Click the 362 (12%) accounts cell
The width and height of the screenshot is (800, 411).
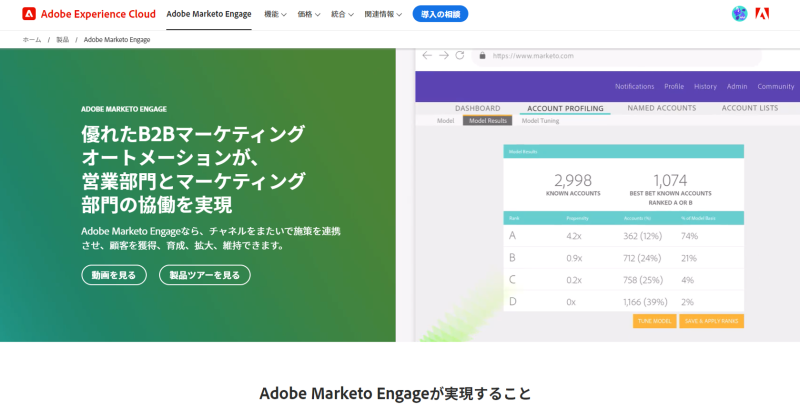[x=642, y=236]
